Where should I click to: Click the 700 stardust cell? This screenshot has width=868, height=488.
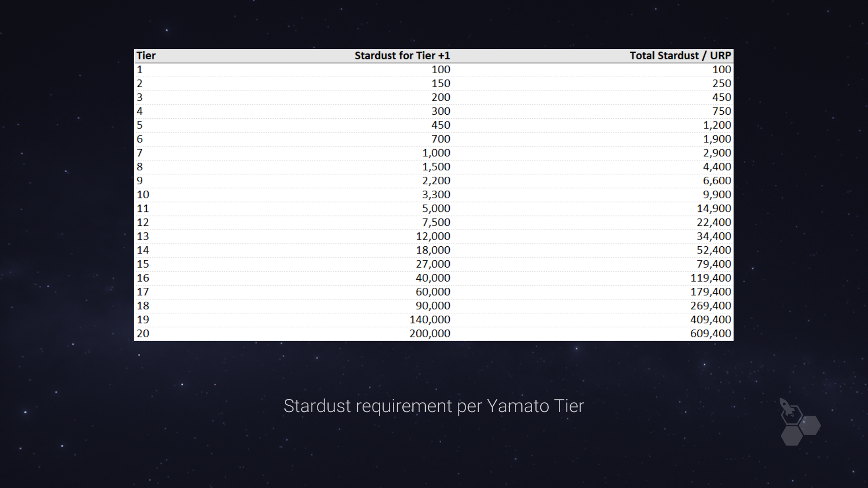coord(441,139)
